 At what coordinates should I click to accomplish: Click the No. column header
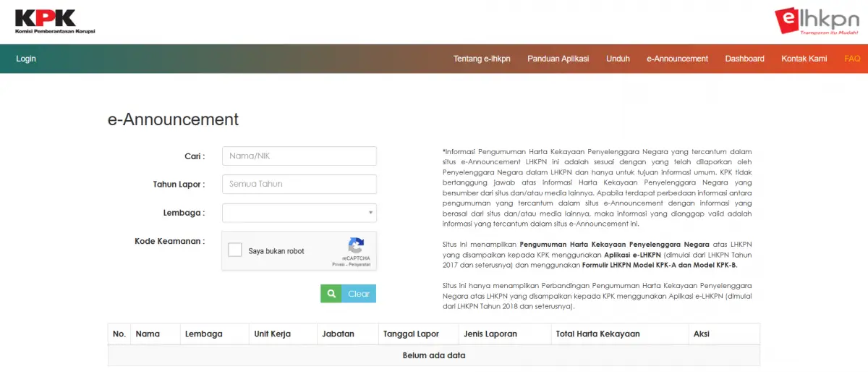coord(119,334)
